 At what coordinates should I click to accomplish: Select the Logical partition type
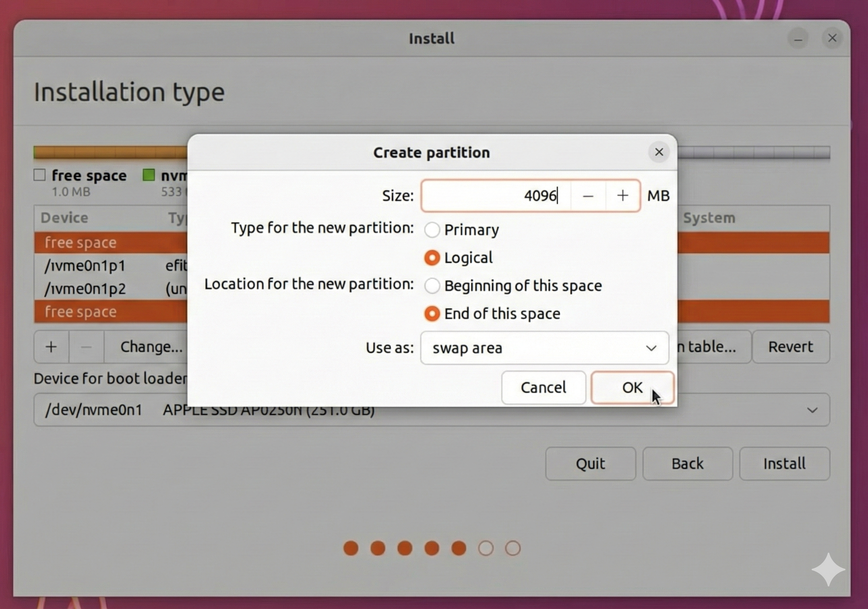click(432, 258)
